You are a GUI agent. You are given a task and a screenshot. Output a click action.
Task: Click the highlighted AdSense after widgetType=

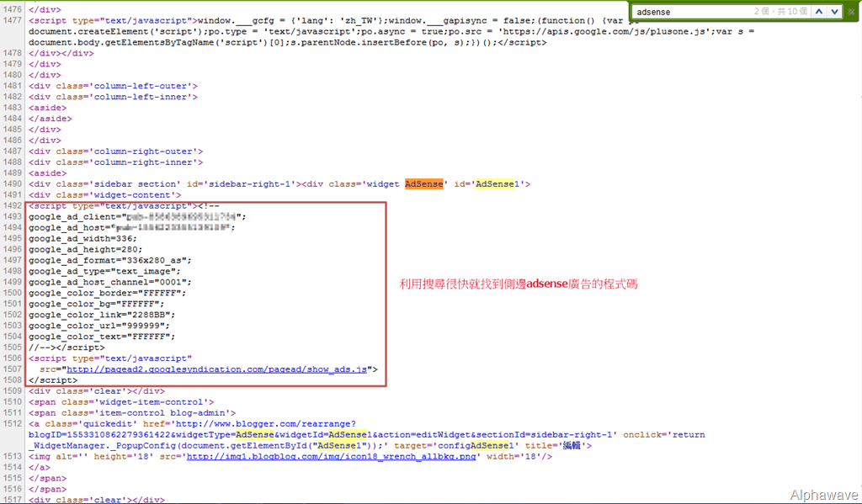coord(254,435)
